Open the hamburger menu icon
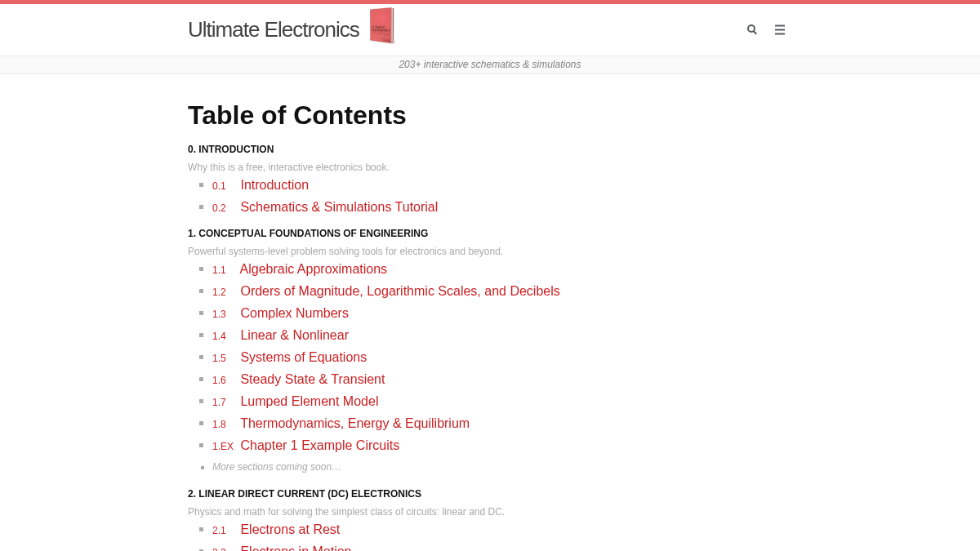The width and height of the screenshot is (980, 551). point(780,29)
